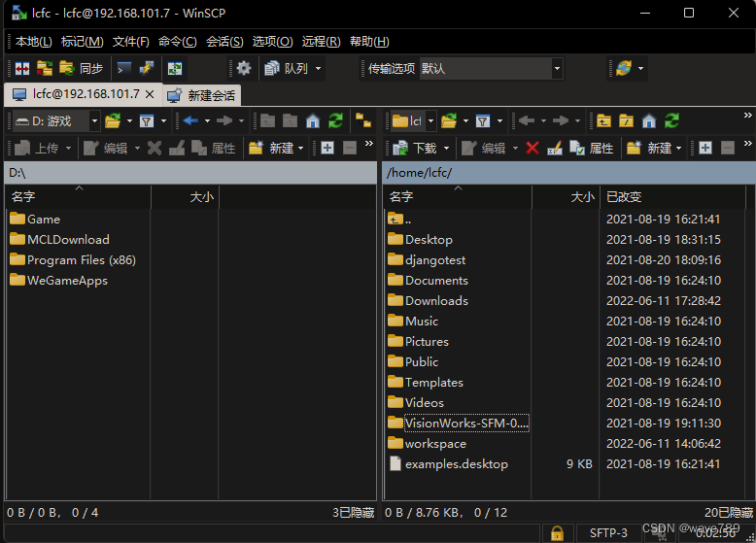This screenshot has width=756, height=543.
Task: Click the /home/lcfc/ remote path bar
Action: point(568,173)
